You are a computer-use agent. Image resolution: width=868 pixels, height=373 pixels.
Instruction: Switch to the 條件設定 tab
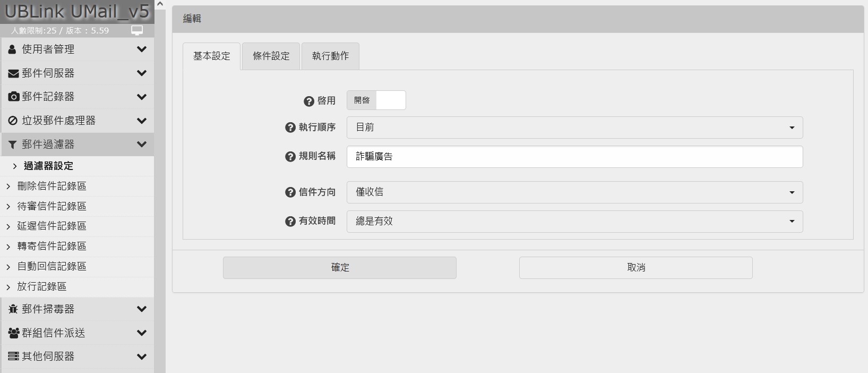[x=271, y=56]
